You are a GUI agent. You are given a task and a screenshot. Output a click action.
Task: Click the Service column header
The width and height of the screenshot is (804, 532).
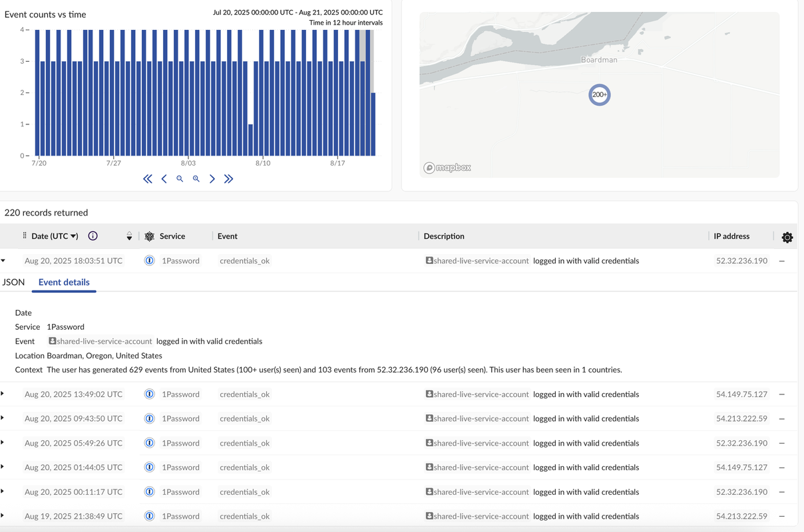pos(172,236)
